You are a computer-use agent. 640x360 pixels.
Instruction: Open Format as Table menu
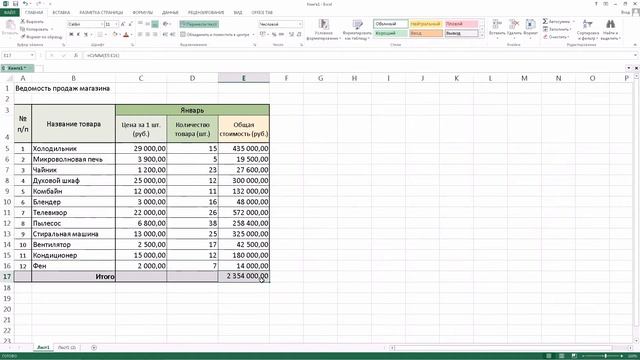click(357, 29)
